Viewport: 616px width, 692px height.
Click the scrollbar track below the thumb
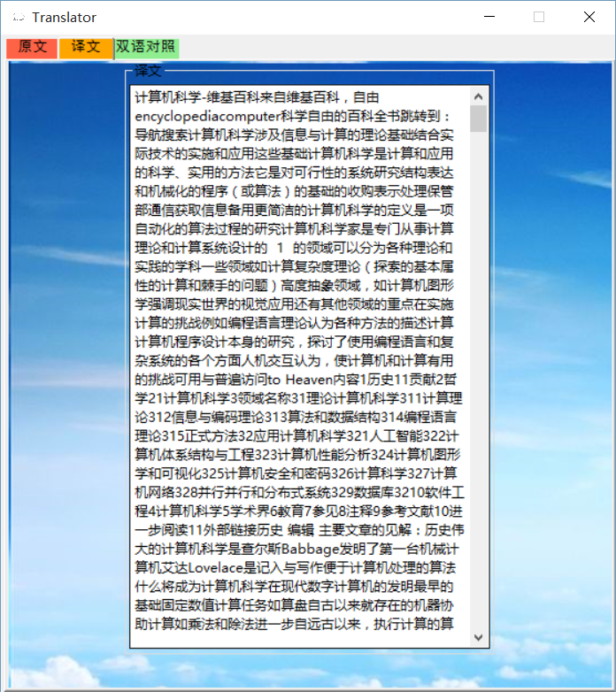[x=478, y=380]
